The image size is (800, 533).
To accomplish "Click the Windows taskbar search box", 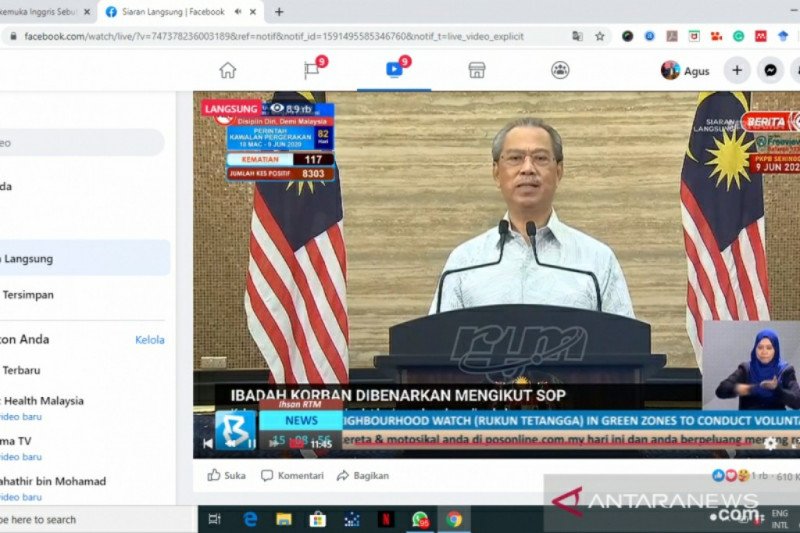I will [97, 520].
